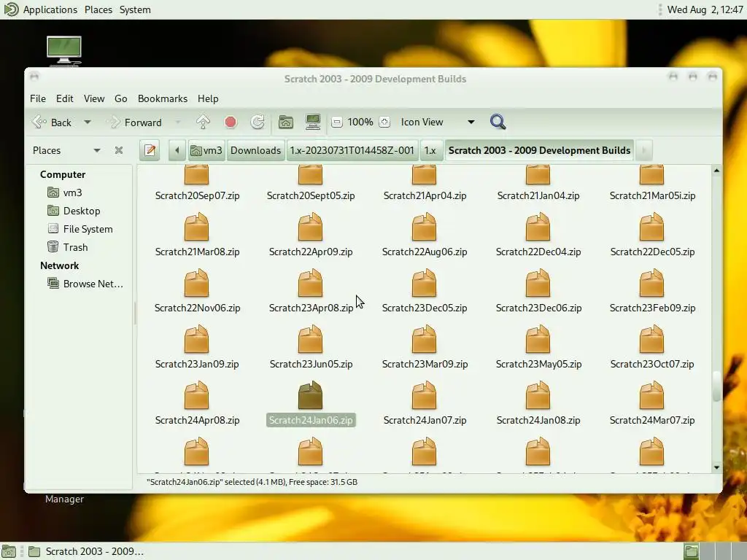Open the Back history dropdown arrow

[88, 122]
